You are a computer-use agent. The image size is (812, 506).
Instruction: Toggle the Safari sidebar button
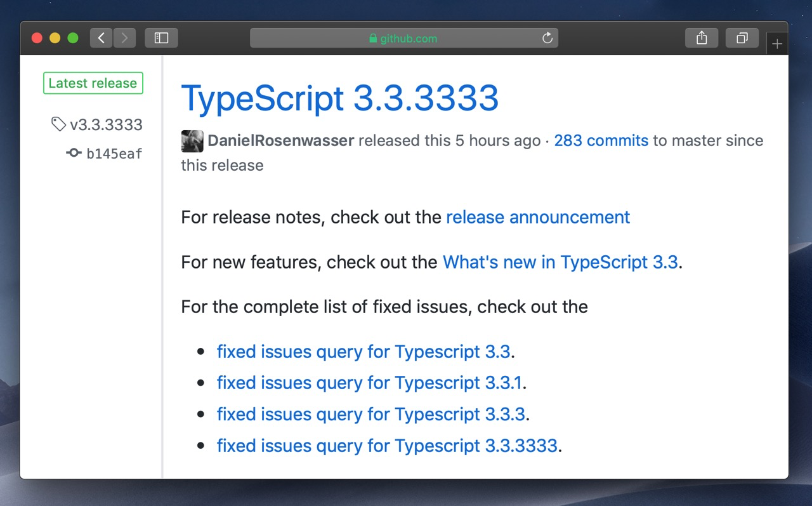click(161, 38)
